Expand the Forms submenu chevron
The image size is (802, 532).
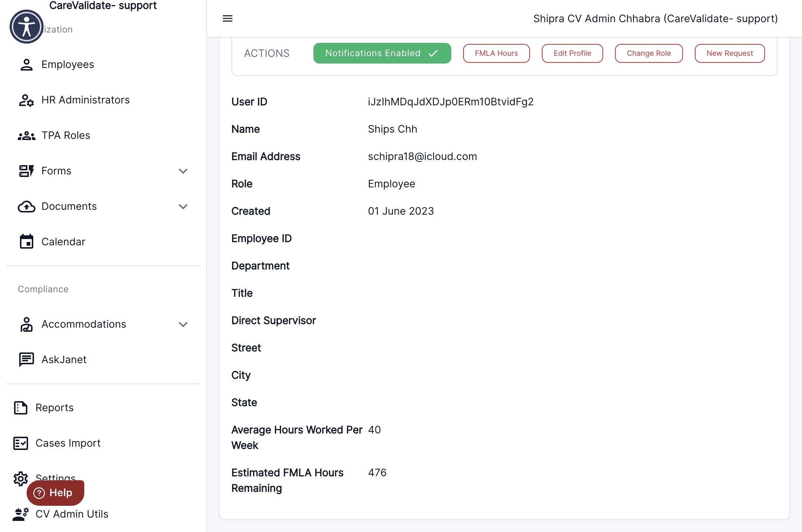point(183,171)
